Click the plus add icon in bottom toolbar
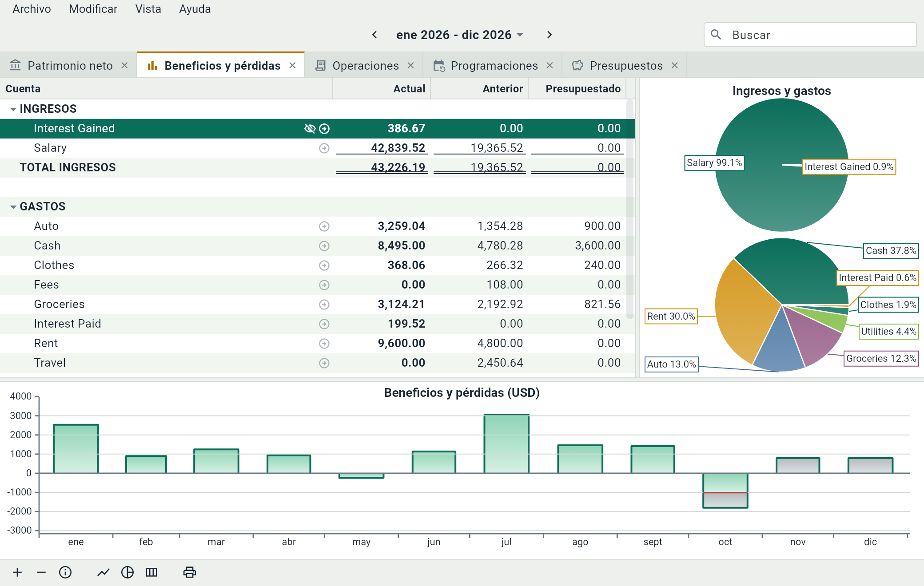 point(17,572)
